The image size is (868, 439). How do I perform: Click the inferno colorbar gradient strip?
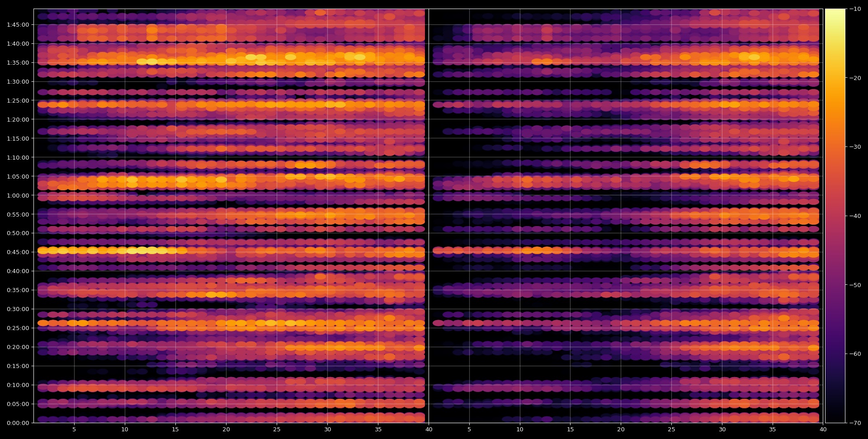click(x=835, y=216)
